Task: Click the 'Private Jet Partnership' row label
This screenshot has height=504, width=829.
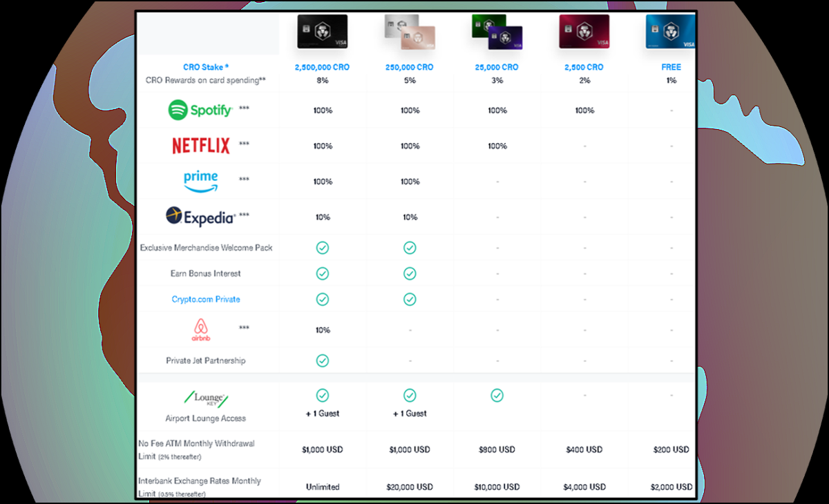Action: [x=206, y=360]
